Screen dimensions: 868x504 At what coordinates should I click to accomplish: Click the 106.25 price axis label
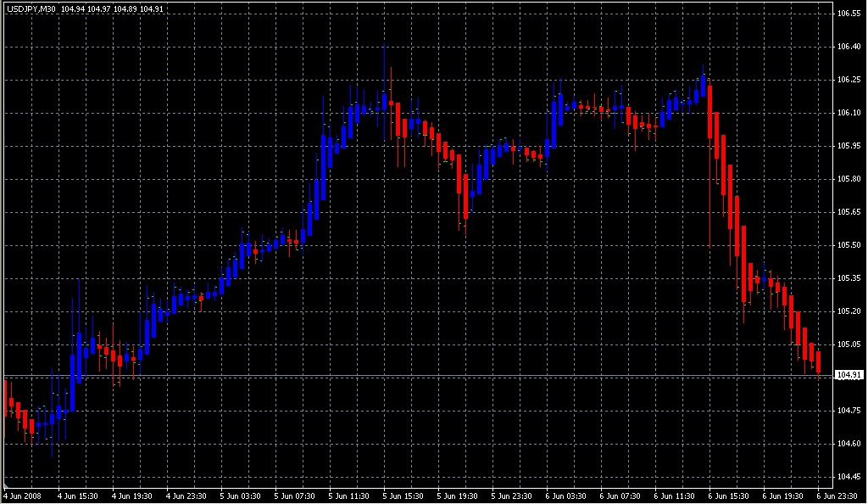[x=849, y=80]
